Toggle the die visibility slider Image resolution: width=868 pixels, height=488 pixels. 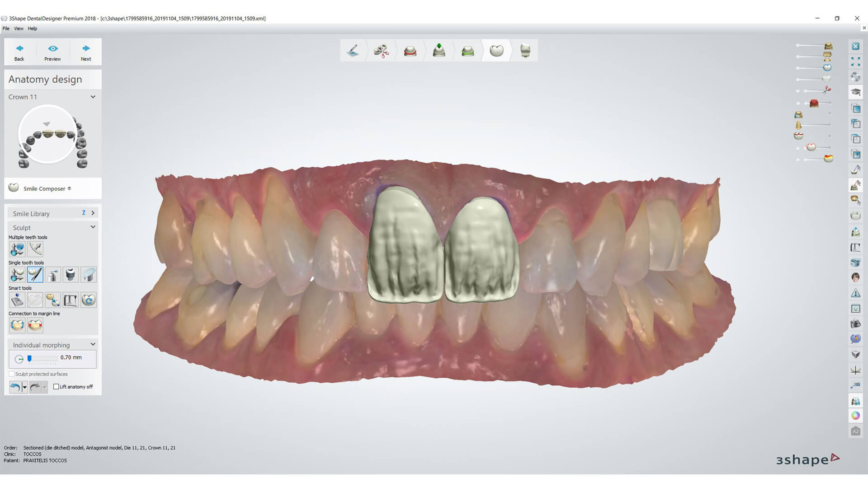[814, 125]
